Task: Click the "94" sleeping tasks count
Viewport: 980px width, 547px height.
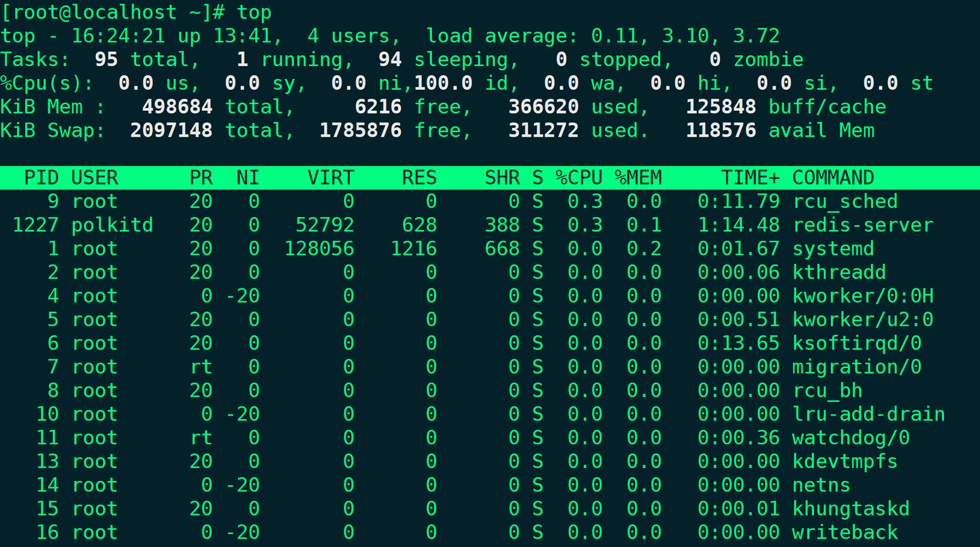Action: (x=391, y=59)
